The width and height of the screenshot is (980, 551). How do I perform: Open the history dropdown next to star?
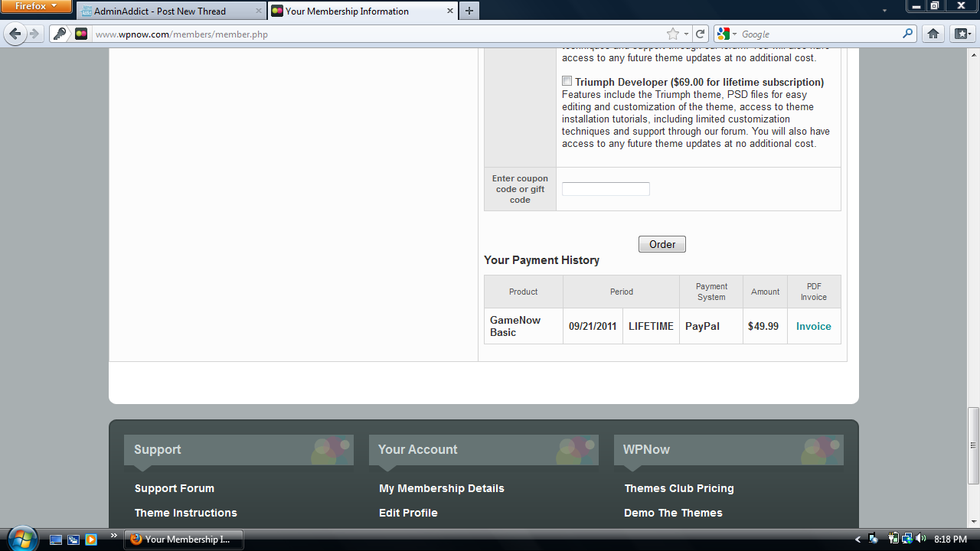point(686,34)
